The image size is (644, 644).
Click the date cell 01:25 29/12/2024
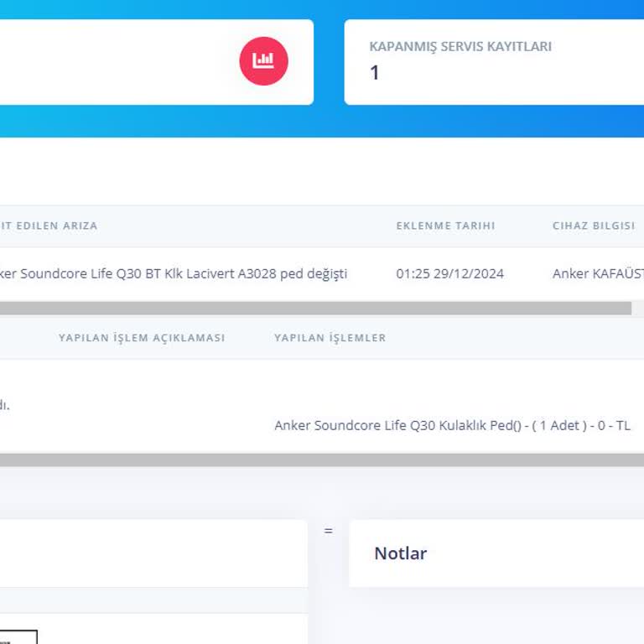coord(449,273)
